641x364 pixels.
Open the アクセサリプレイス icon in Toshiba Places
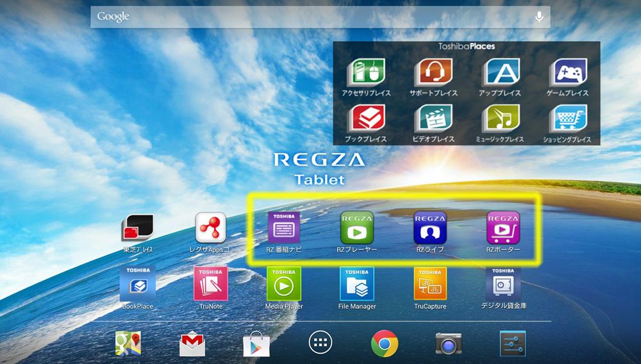click(366, 72)
